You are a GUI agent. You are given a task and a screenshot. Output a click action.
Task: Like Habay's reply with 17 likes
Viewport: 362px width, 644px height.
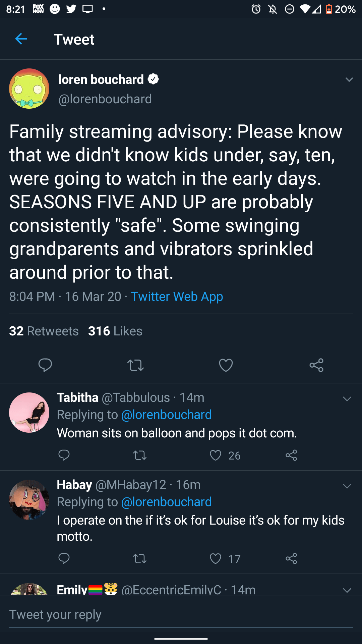coord(216,558)
